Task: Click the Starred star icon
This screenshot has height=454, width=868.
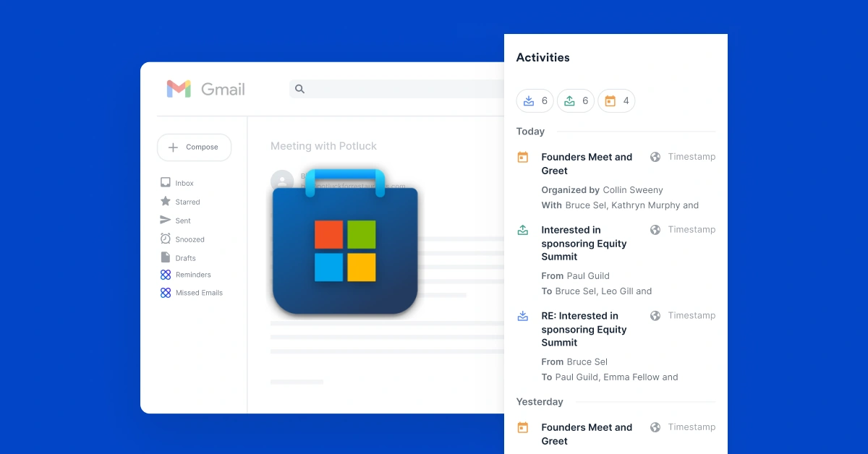Action: [166, 201]
